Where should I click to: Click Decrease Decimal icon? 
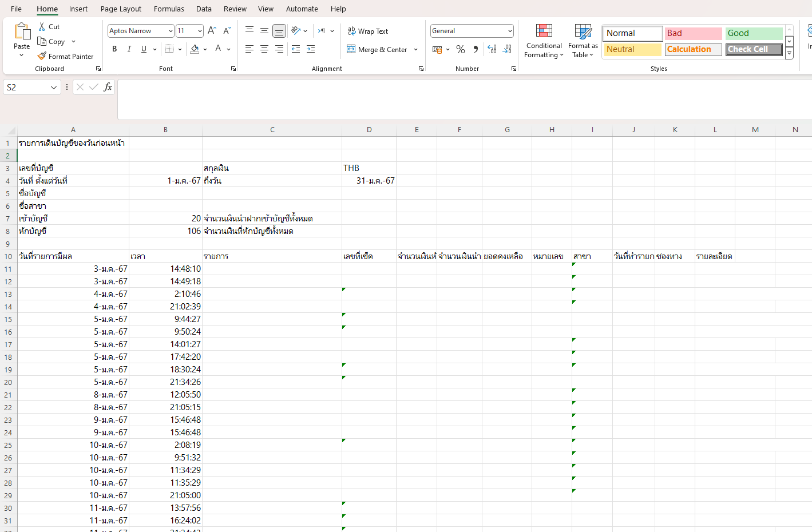click(507, 50)
